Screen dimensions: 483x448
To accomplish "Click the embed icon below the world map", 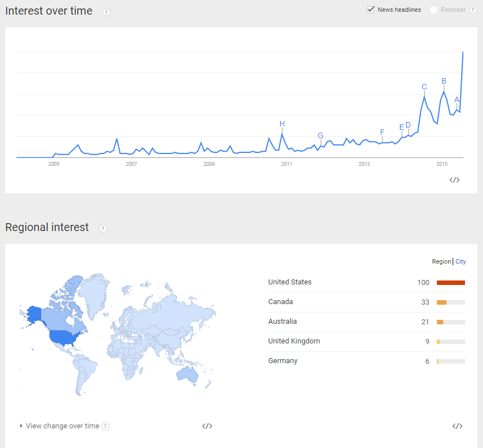I will point(207,426).
